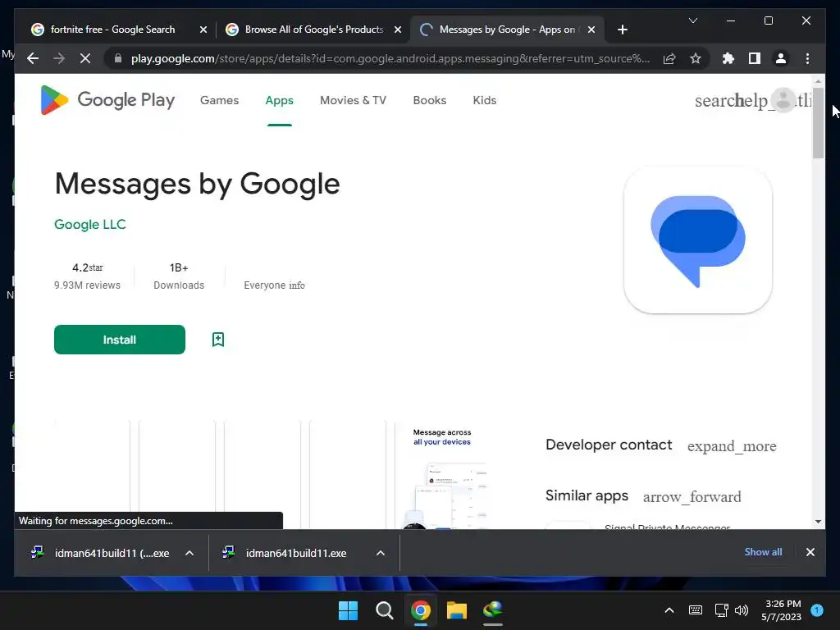Click touch keyboard tray icon
Image resolution: width=840 pixels, height=630 pixels.
696,610
